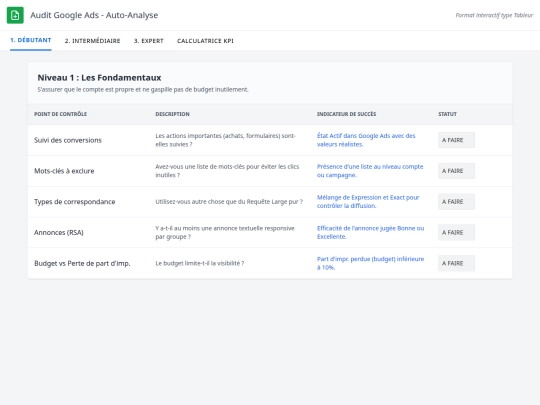
Task: Click description 'Y a-t-il au moins une annonce'
Action: pos(225,232)
